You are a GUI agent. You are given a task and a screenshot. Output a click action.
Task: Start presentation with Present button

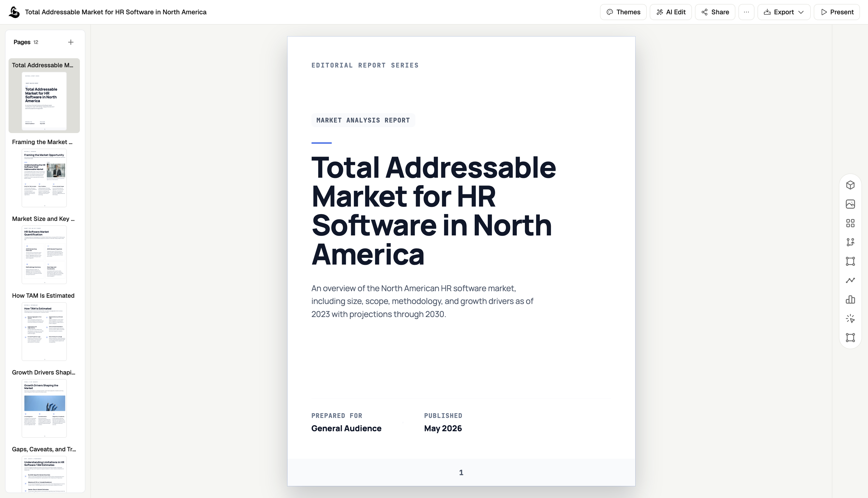(837, 12)
